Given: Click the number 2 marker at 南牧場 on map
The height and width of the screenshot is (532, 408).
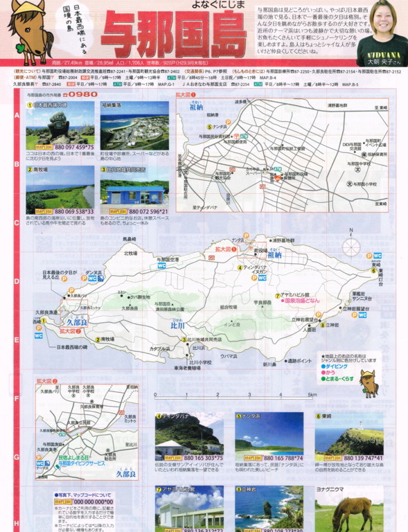Looking at the screenshot, I should [98, 339].
